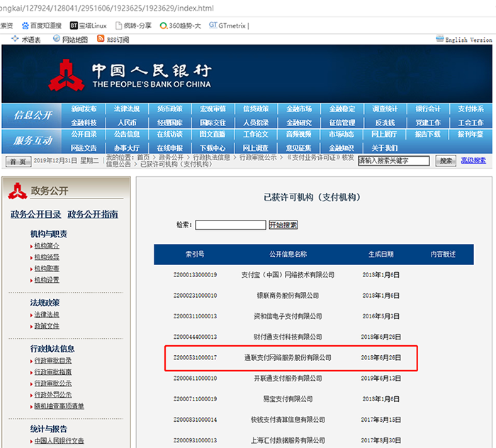496x448 pixels.
Task: Select the 服务互动 section tab
Action: 33,140
